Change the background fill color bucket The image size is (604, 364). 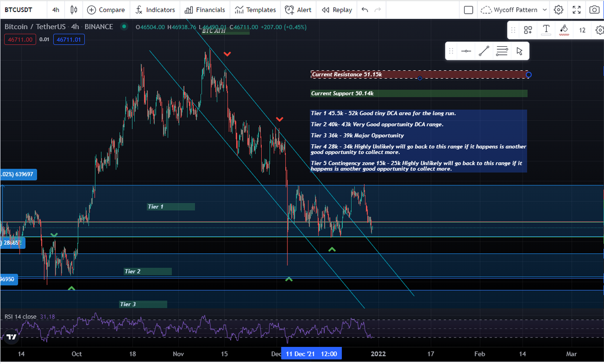564,30
